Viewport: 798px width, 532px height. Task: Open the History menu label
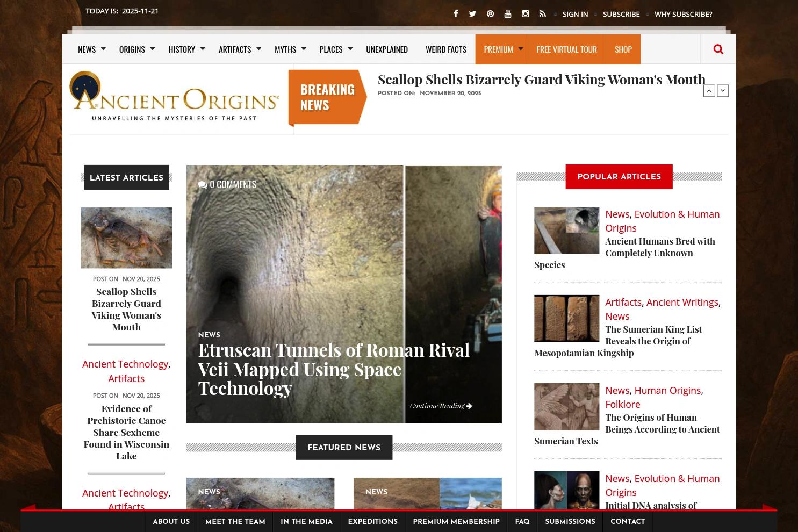pos(182,49)
